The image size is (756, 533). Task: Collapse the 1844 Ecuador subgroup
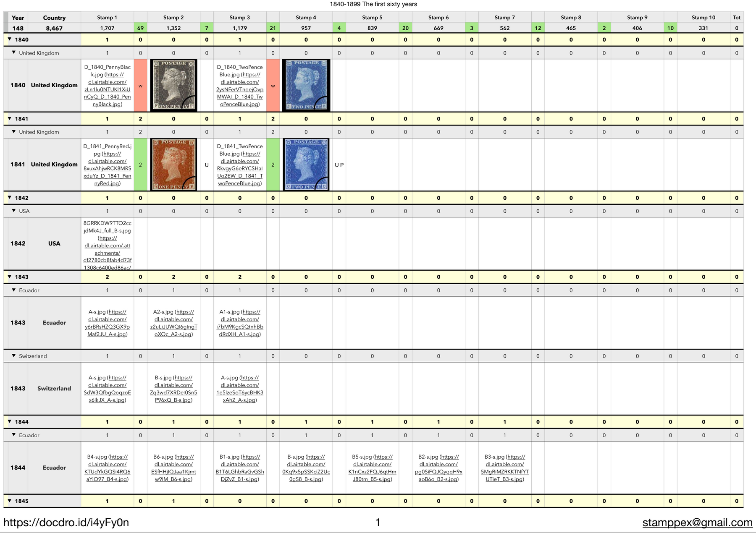coord(14,435)
